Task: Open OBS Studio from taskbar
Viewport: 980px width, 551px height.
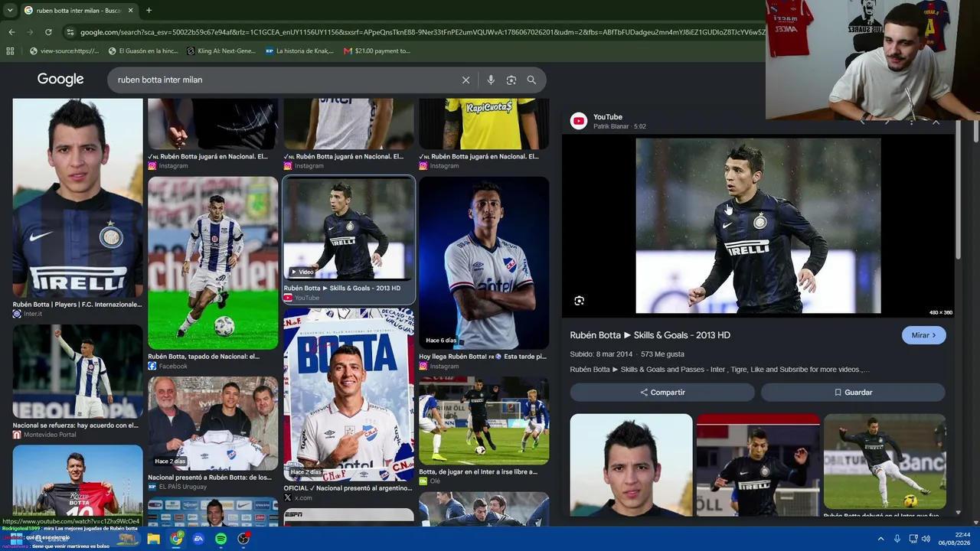Action: [243, 539]
